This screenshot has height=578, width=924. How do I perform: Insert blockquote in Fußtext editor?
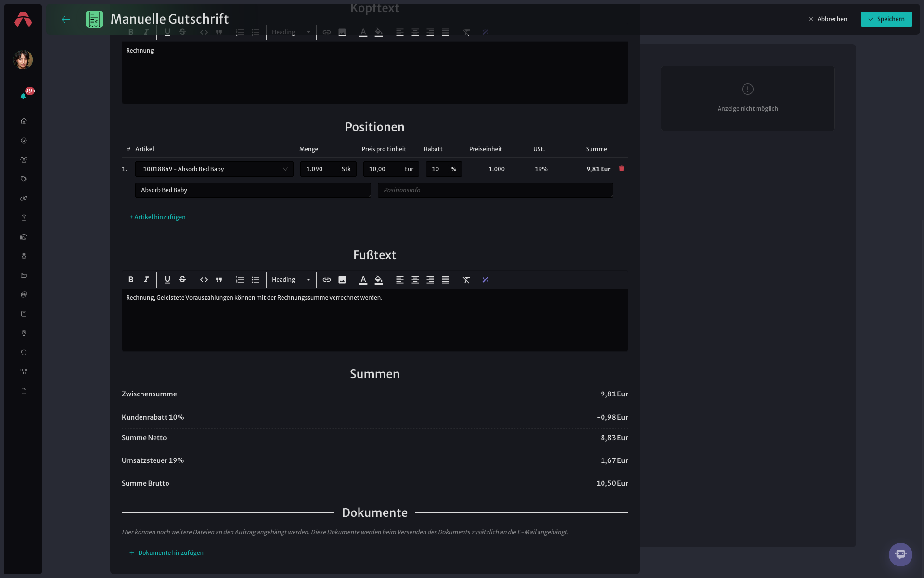pyautogui.click(x=219, y=280)
